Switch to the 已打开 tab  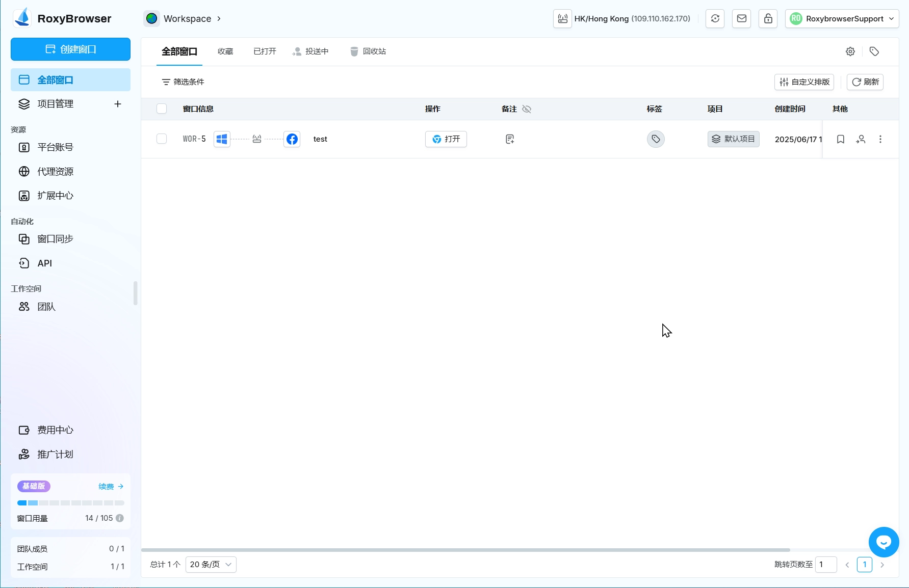coord(265,51)
